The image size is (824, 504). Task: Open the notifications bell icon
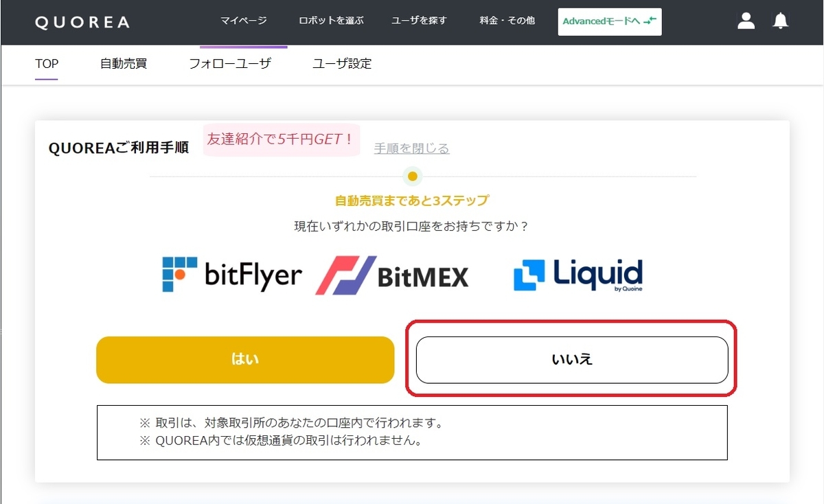780,21
